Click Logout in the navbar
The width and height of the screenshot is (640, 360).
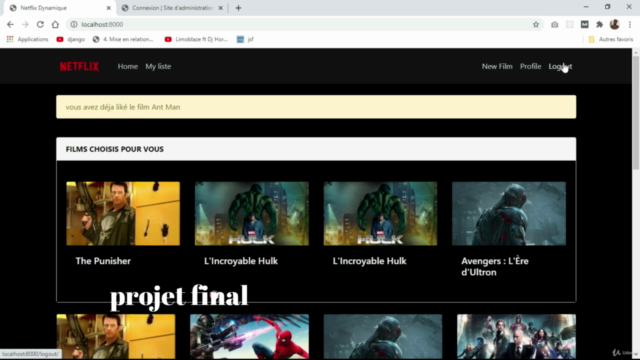click(x=560, y=66)
